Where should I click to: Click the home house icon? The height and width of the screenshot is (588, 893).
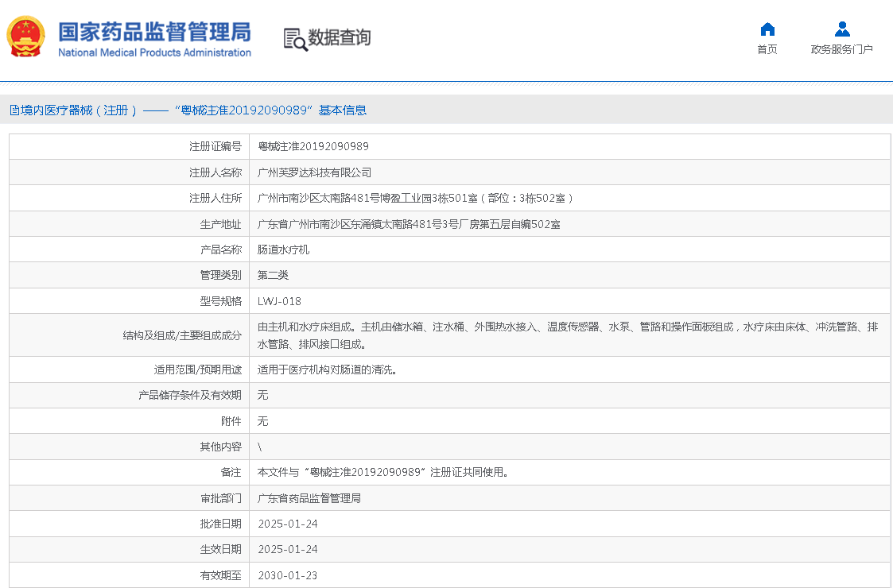(x=767, y=29)
